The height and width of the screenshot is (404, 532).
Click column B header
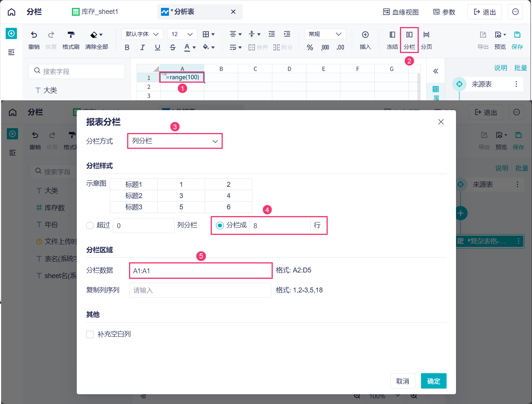[221, 69]
